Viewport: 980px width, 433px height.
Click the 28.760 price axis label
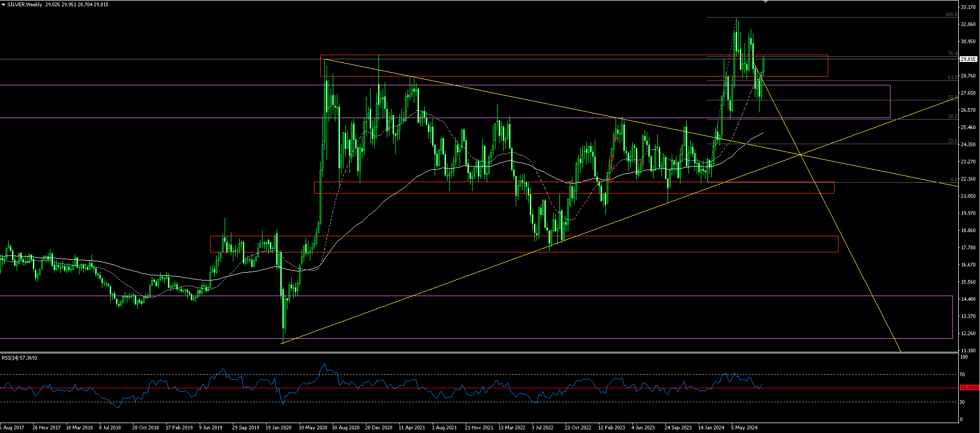coord(968,76)
